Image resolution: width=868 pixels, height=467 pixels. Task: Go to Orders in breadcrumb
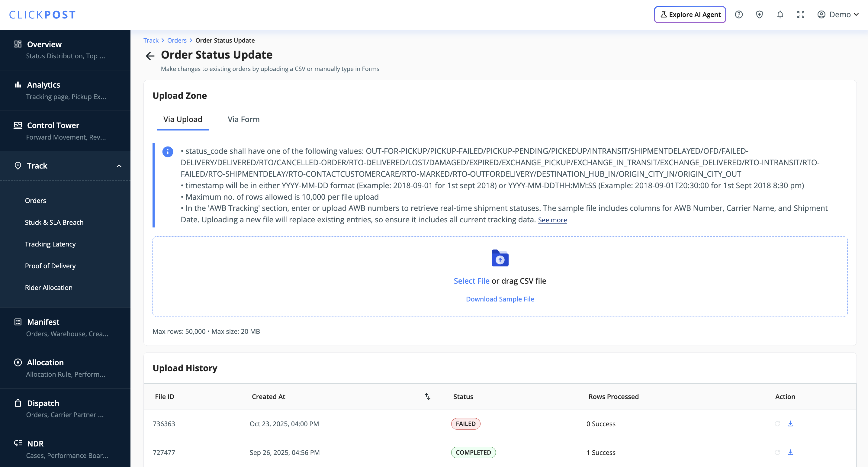point(177,40)
